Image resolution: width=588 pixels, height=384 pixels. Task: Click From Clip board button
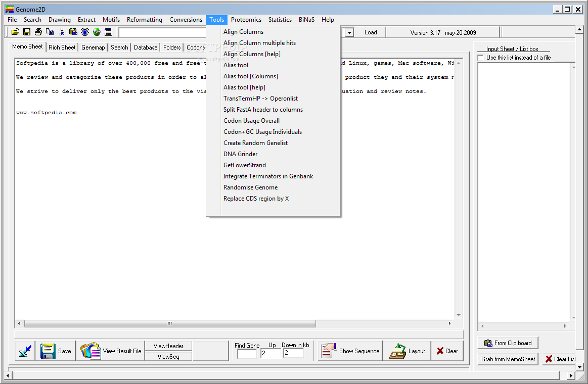click(x=508, y=343)
